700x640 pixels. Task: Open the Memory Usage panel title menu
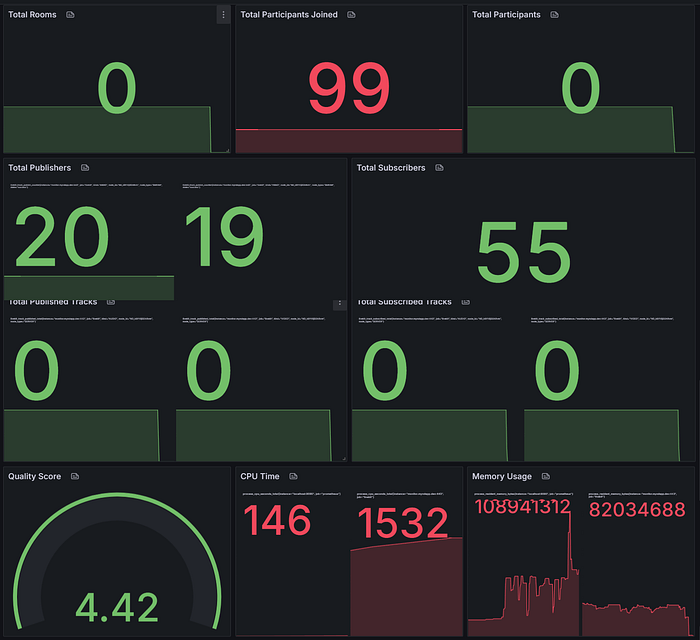click(502, 476)
